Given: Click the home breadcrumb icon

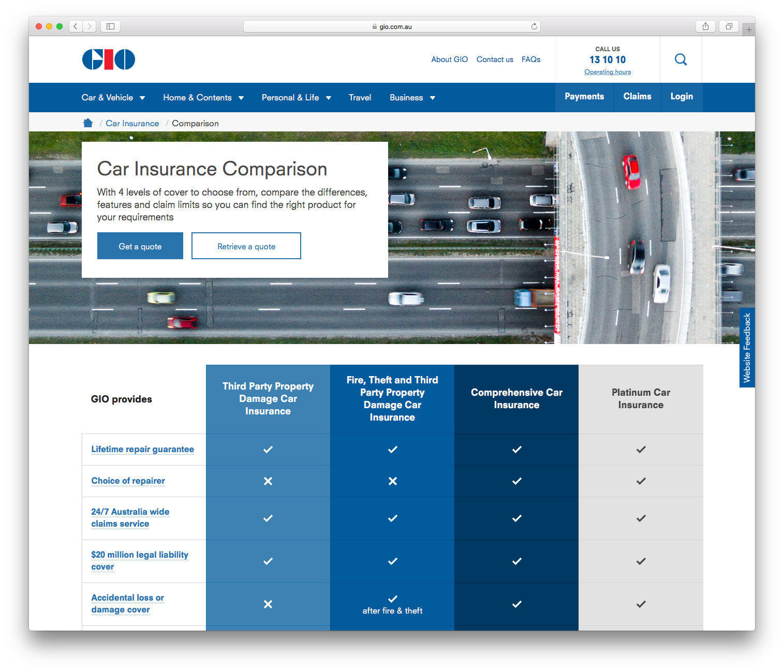Looking at the screenshot, I should 88,123.
